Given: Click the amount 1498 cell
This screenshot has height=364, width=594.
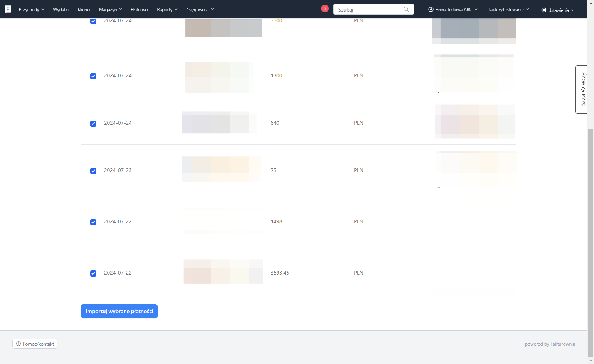Looking at the screenshot, I should pyautogui.click(x=276, y=221).
